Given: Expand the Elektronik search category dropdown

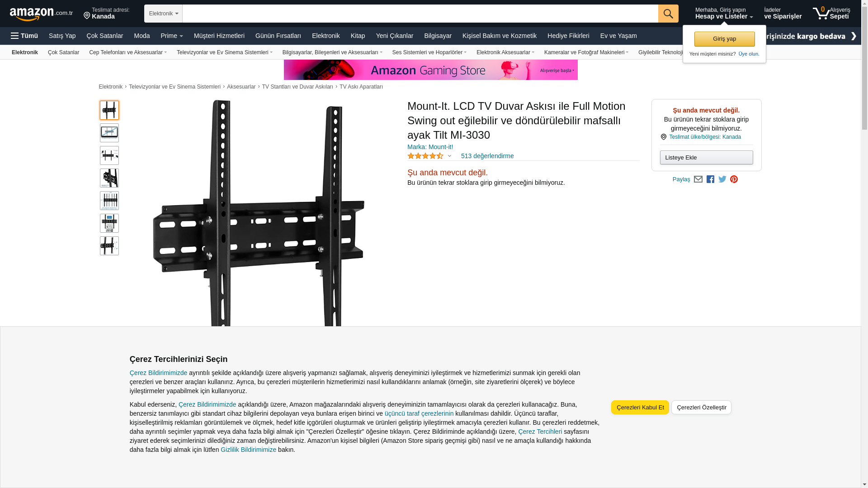Looking at the screenshot, I should pos(163,14).
